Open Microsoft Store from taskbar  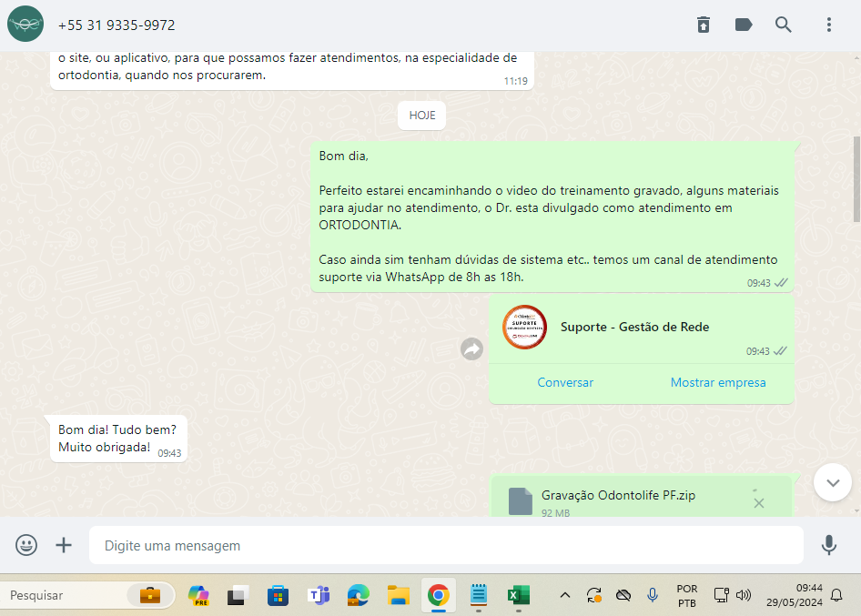[278, 596]
